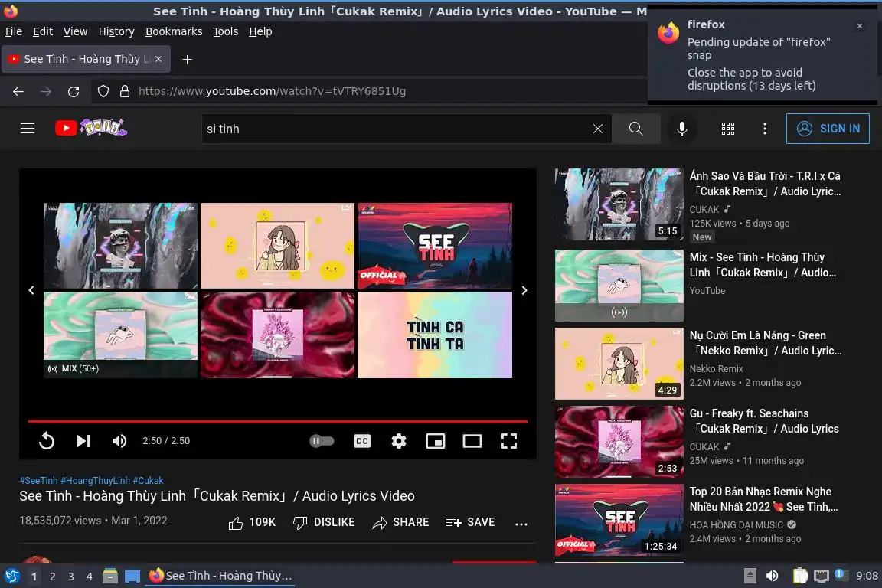Close the See Tình browser tab
This screenshot has height=588, width=882.
pos(158,59)
